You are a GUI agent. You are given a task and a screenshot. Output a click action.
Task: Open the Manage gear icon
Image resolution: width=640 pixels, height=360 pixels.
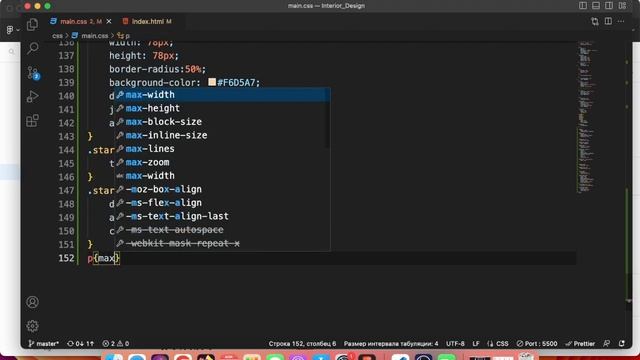(32, 326)
